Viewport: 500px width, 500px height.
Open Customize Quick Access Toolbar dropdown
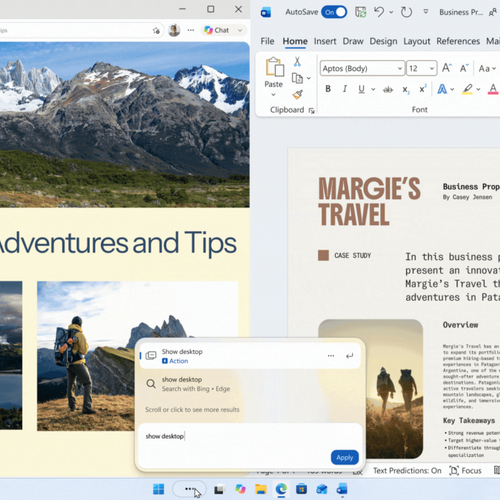pos(426,12)
